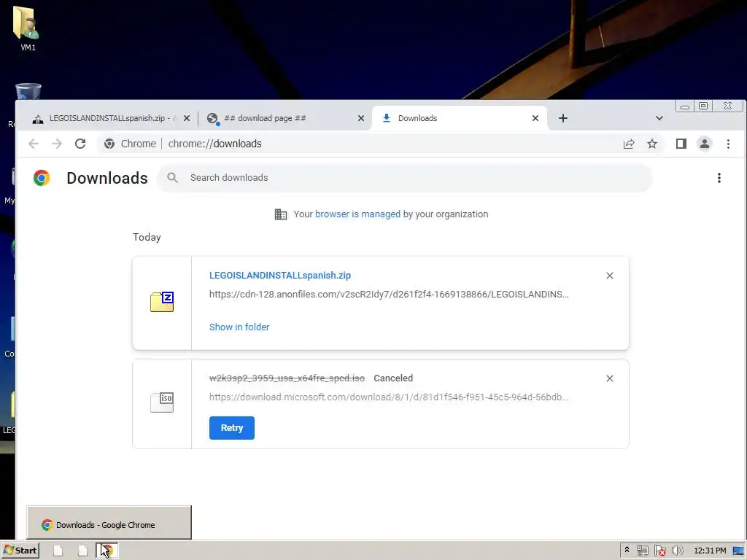The height and width of the screenshot is (560, 747).
Task: Click the 12:31 PM clock
Action: coord(710,551)
